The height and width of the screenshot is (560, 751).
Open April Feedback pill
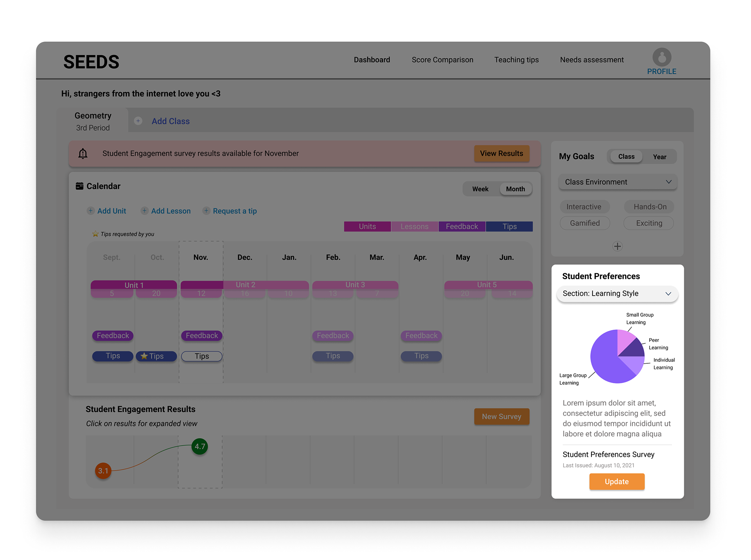[421, 336]
